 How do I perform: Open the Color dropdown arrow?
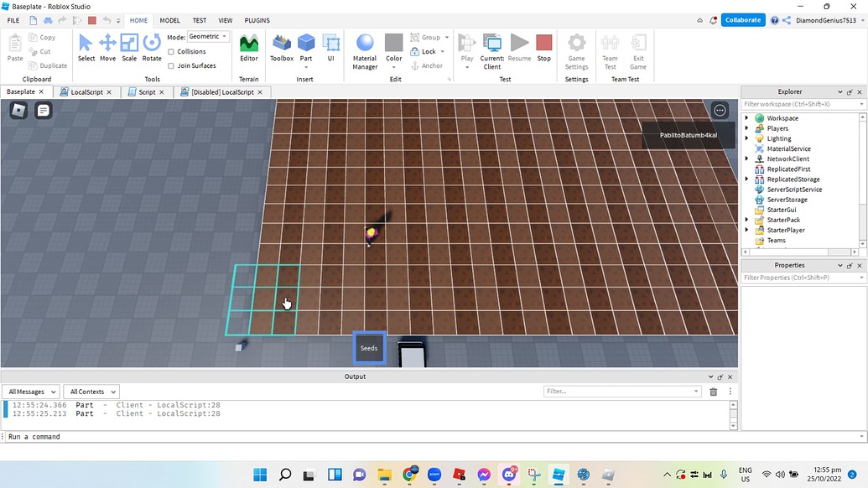(393, 68)
